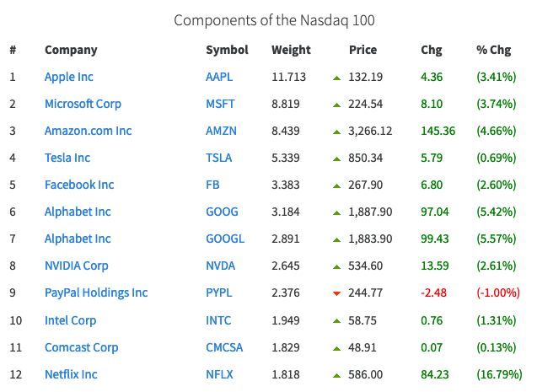Click the green arrow in Tesla's row

pos(337,158)
